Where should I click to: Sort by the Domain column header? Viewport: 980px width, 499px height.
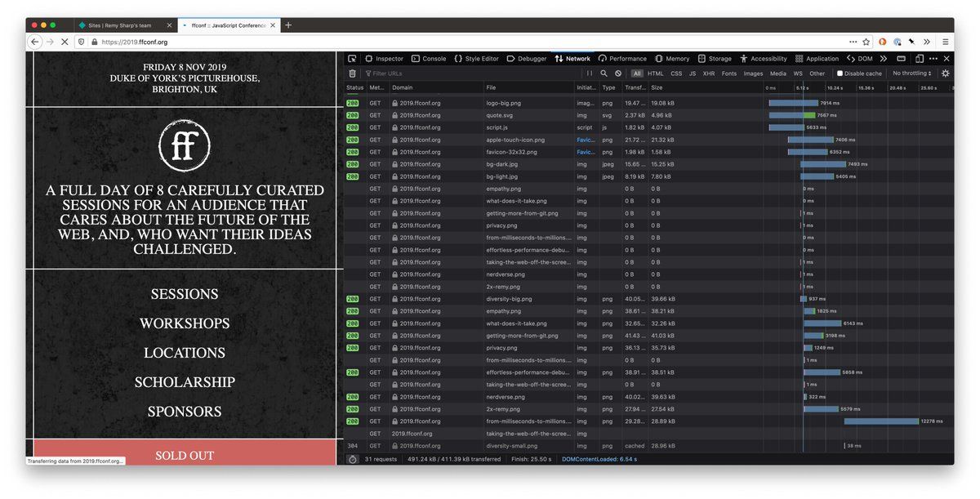coord(435,87)
